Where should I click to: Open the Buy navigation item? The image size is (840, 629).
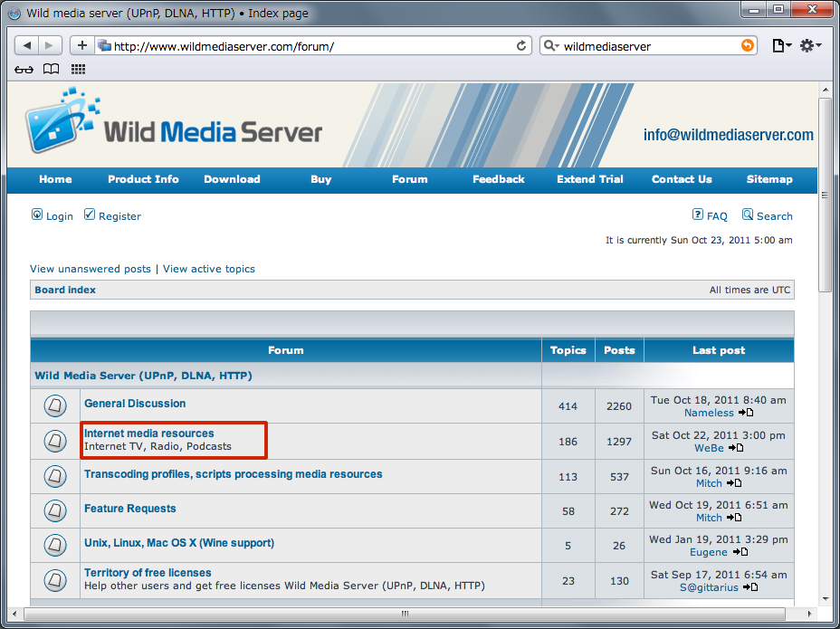pos(321,179)
